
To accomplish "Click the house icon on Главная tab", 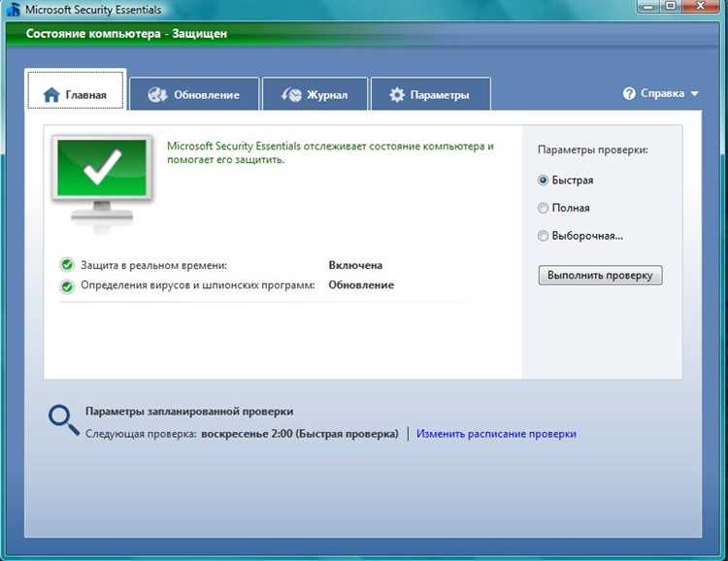I will pos(51,95).
